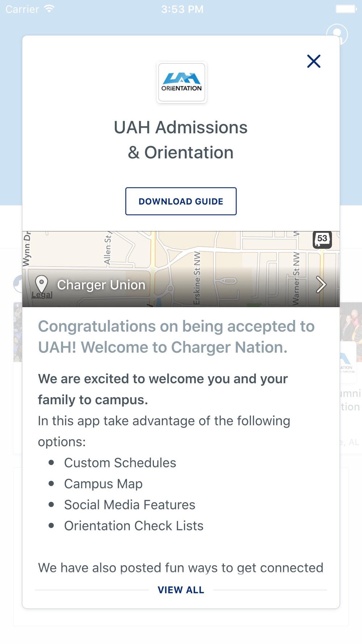Tap the Charger Union location pin

42,284
